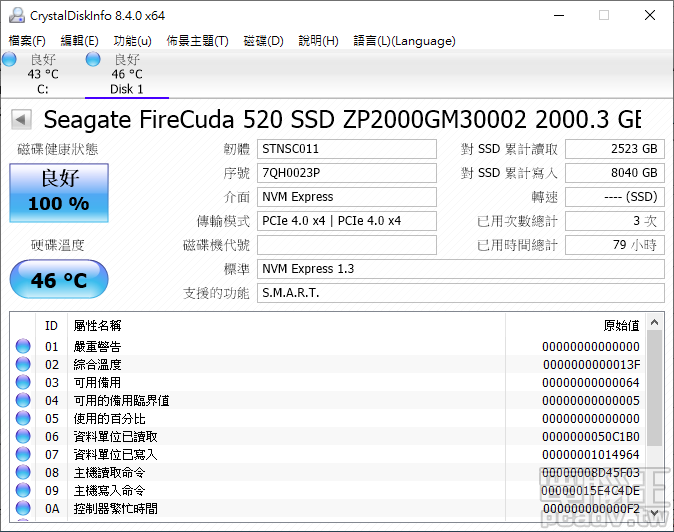Click the 46 °C temperature button
The width and height of the screenshot is (674, 532).
[59, 279]
